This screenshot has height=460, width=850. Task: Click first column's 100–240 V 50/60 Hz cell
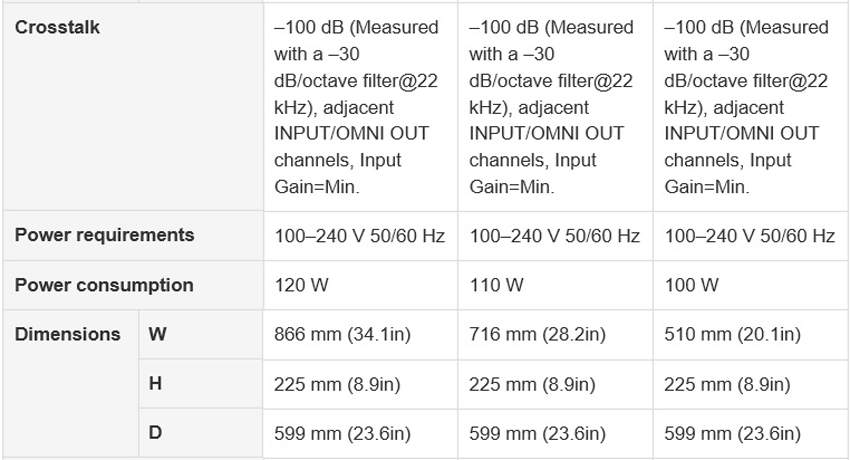359,236
